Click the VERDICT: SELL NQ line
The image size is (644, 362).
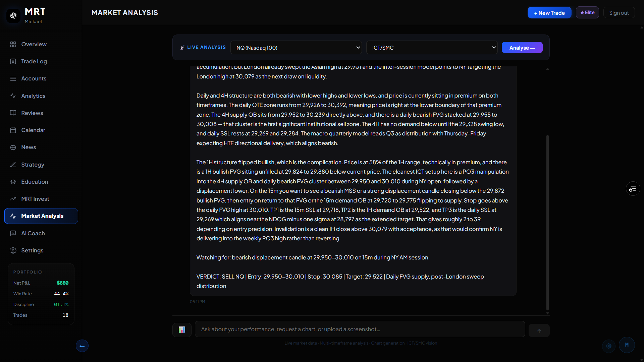[x=340, y=281]
